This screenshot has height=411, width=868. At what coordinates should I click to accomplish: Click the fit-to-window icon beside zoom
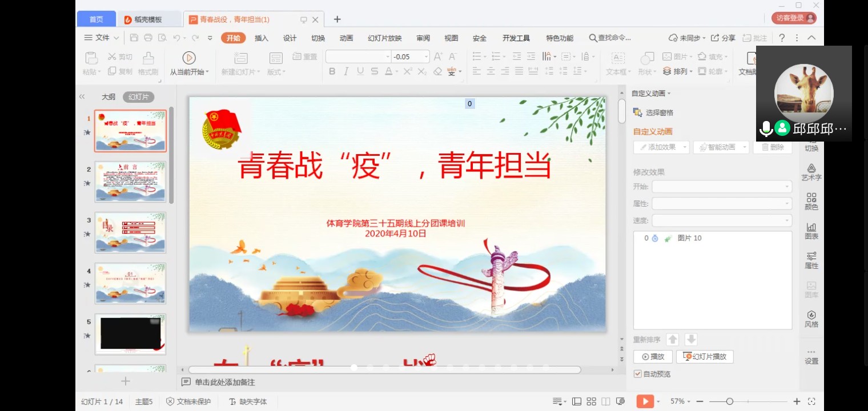(x=811, y=401)
